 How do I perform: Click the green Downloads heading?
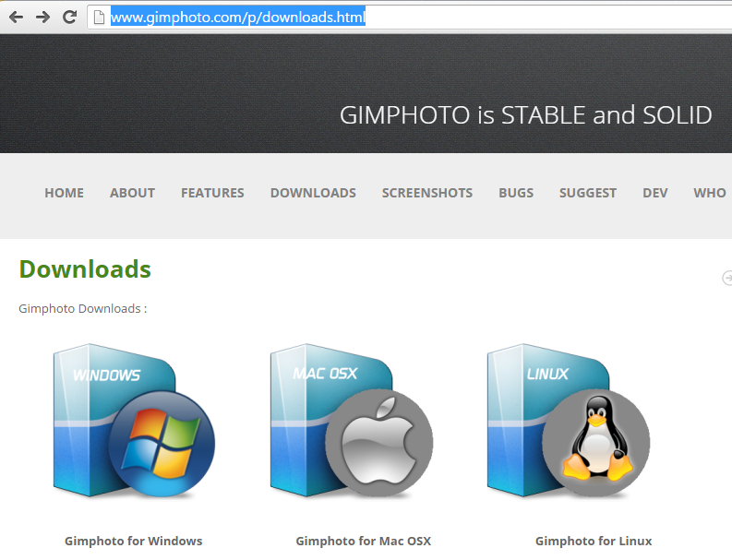point(85,269)
